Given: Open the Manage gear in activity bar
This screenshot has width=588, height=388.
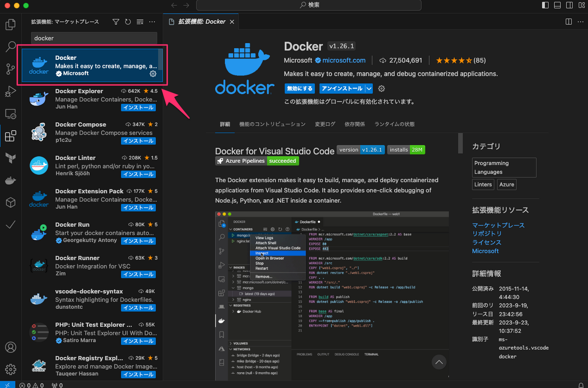Looking at the screenshot, I should [10, 369].
